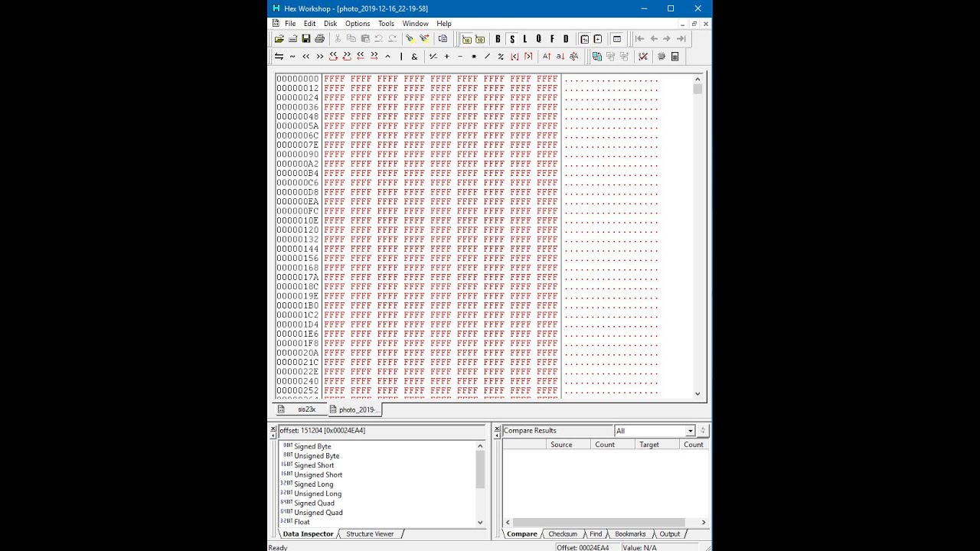The image size is (980, 551).
Task: Click the Byte Flip operation icon
Action: click(x=279, y=57)
